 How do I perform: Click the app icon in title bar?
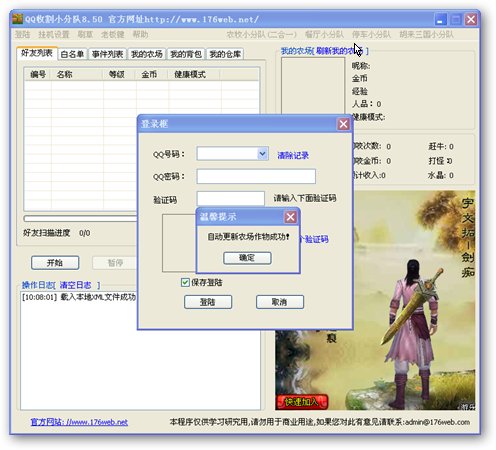coord(18,19)
